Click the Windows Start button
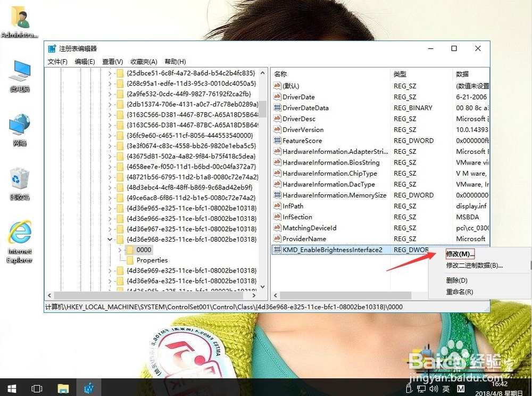Screen dimensions: 532x396 (12, 388)
